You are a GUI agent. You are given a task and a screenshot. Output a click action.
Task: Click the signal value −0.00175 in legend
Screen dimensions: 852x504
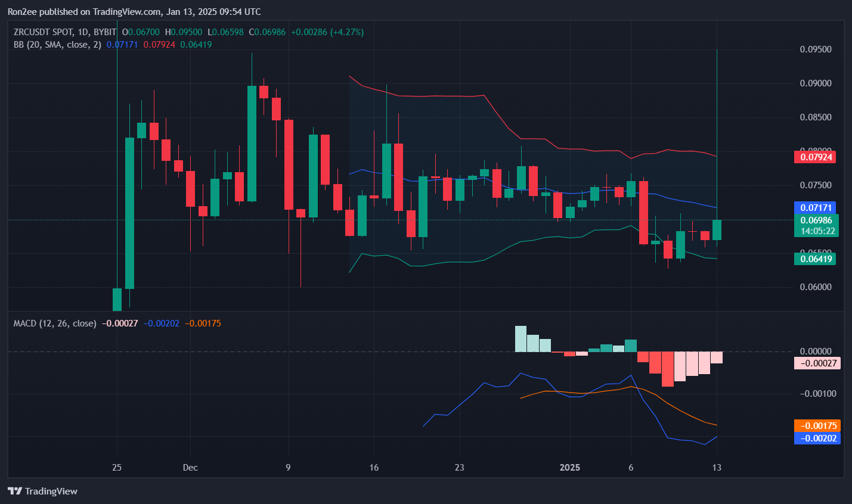click(x=203, y=323)
